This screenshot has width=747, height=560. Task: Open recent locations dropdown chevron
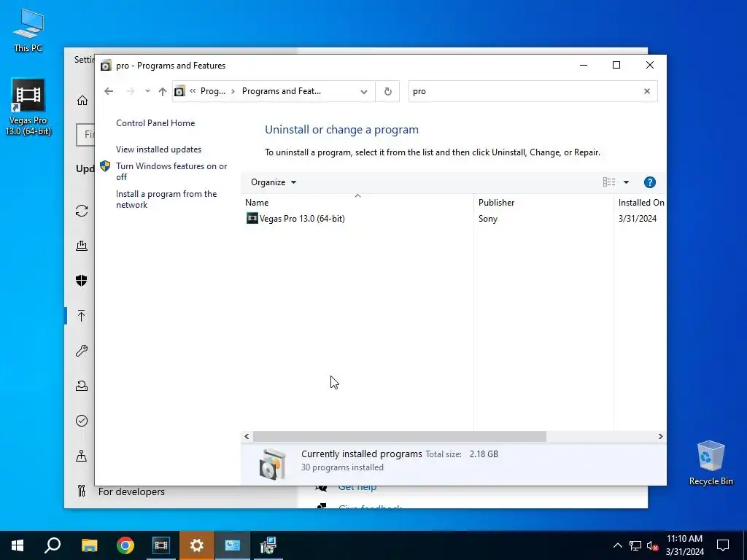click(147, 91)
